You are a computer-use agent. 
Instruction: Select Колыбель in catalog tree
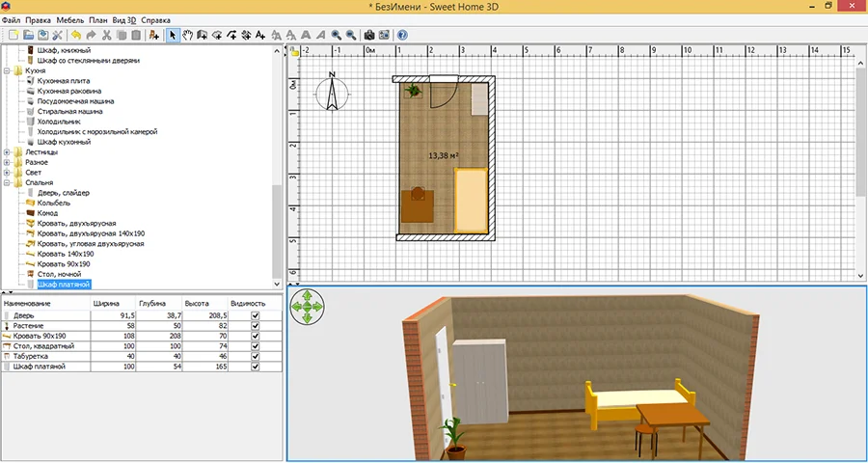pyautogui.click(x=54, y=204)
